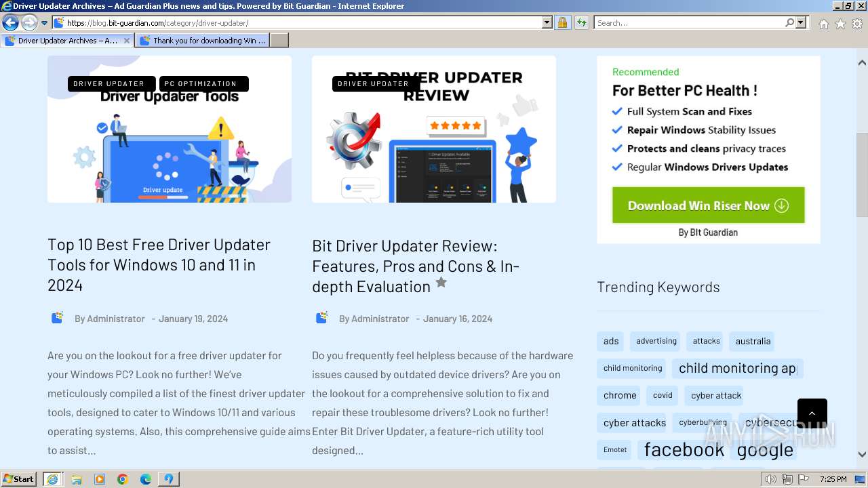Image resolution: width=868 pixels, height=488 pixels.
Task: Launch Chrome from the taskbar
Action: click(123, 479)
